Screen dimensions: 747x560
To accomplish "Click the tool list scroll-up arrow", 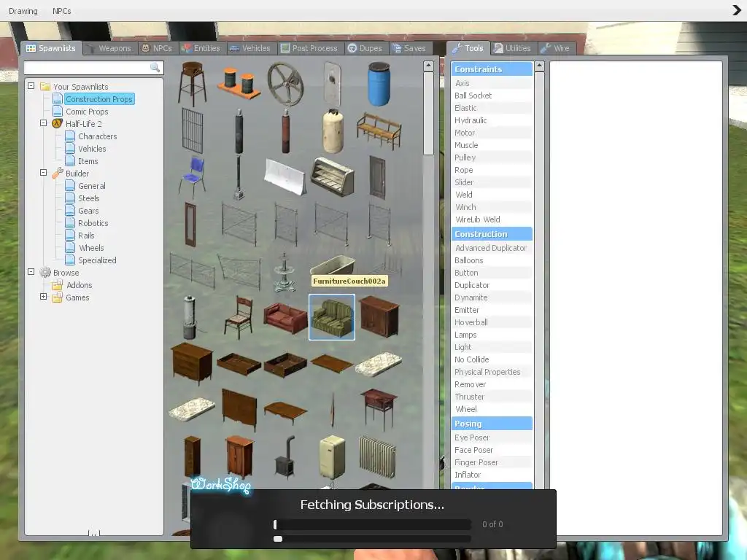I will point(539,66).
